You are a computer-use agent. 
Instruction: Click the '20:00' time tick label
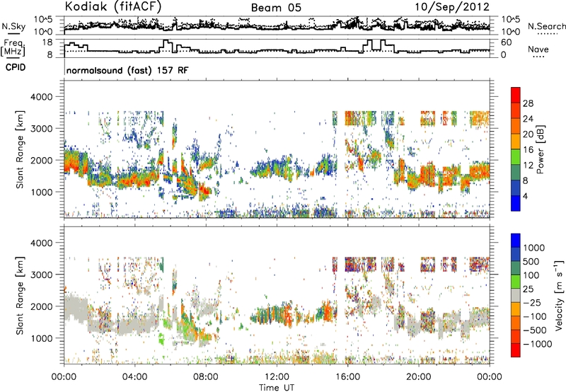[419, 377]
